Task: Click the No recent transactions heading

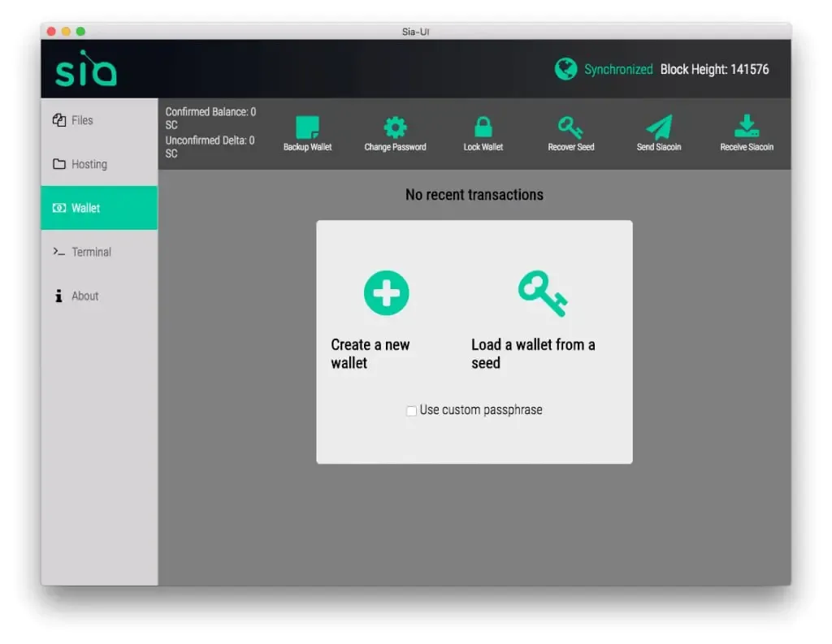Action: point(474,195)
